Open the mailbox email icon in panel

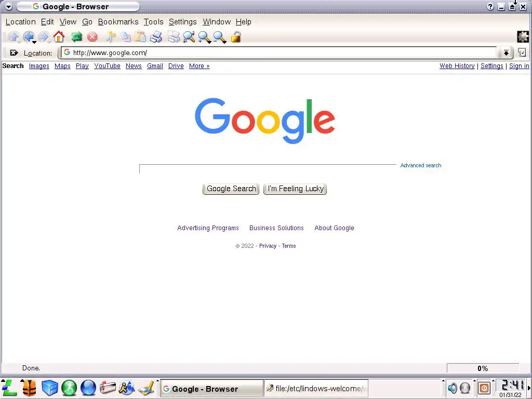click(108, 388)
